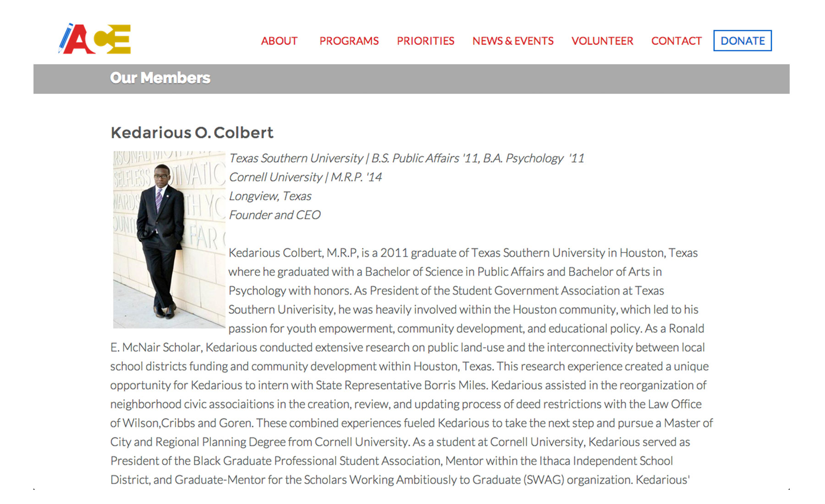Screen dimensions: 825x504
Task: Open the CONTACT page
Action: click(x=676, y=41)
